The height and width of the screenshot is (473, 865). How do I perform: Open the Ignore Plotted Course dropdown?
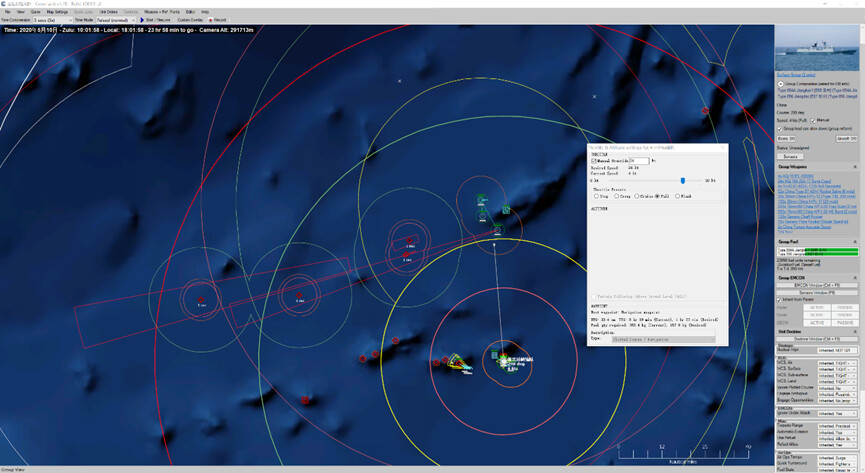tap(837, 388)
